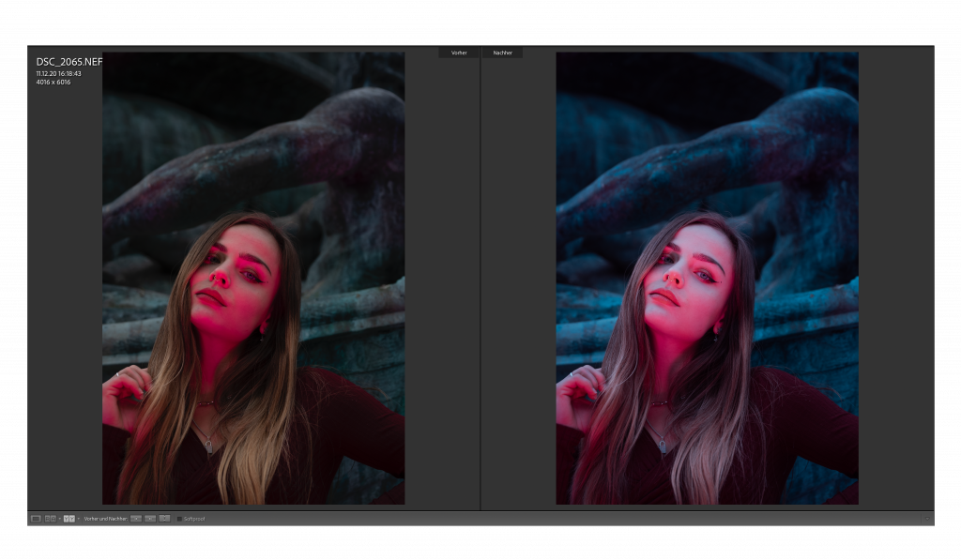Viewport: 961px width, 560px height.
Task: Click the 4016 x 6016 dimensions text
Action: [x=53, y=82]
